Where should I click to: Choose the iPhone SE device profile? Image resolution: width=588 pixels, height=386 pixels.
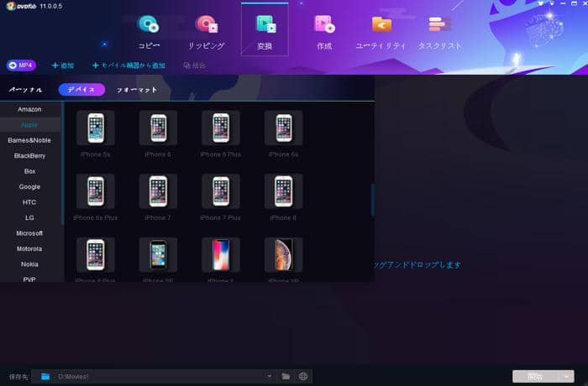(158, 259)
